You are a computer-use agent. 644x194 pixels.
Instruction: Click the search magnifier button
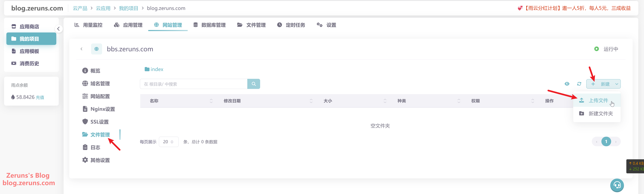(x=254, y=84)
